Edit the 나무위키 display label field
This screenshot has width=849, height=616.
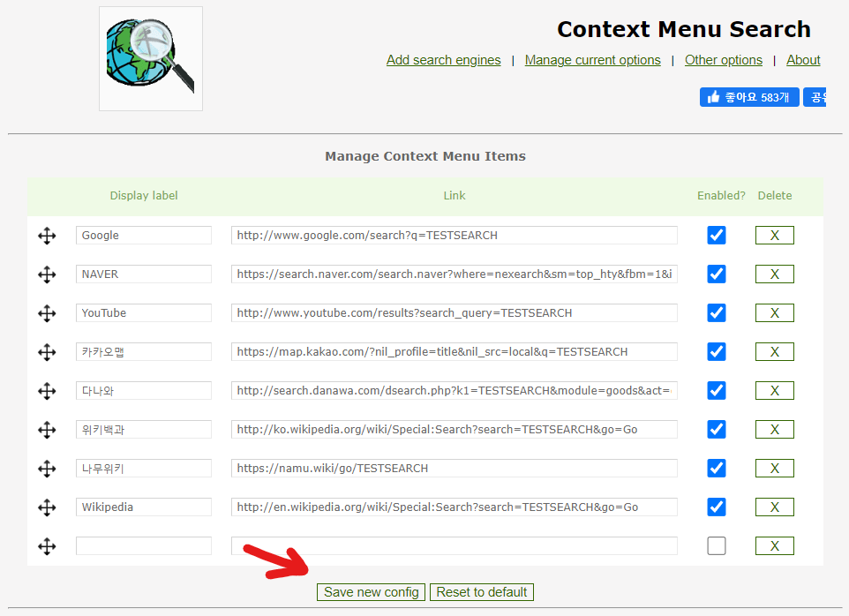pos(144,469)
